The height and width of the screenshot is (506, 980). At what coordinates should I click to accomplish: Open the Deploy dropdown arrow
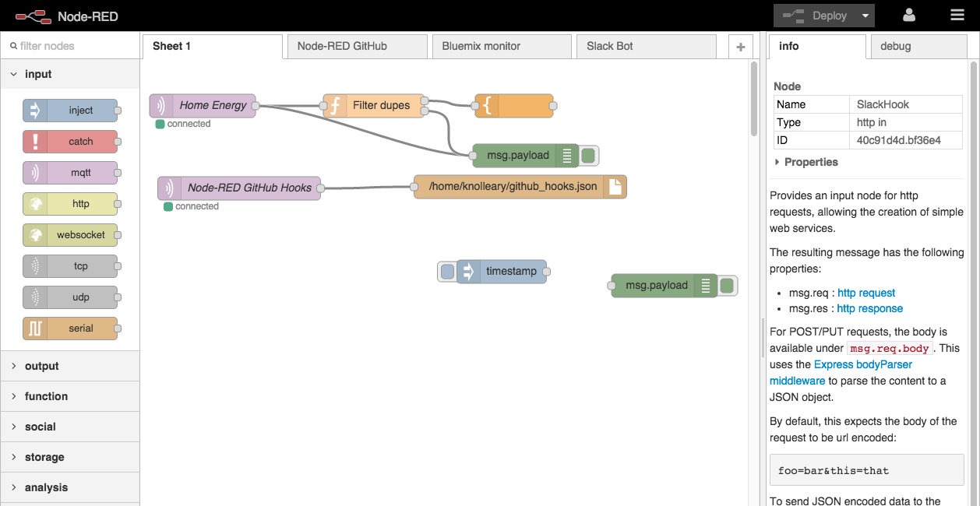[863, 15]
